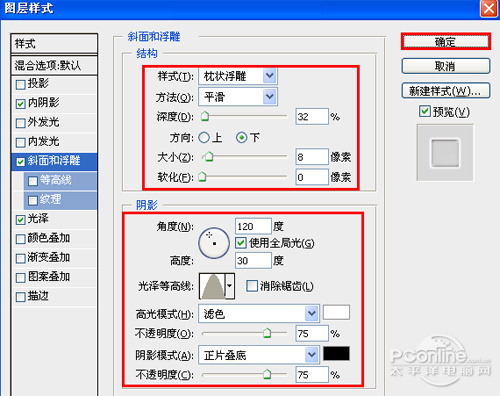This screenshot has width=500, height=396.
Task: Open the 光泽等高线 gloss contour thumbnail
Action: (212, 286)
